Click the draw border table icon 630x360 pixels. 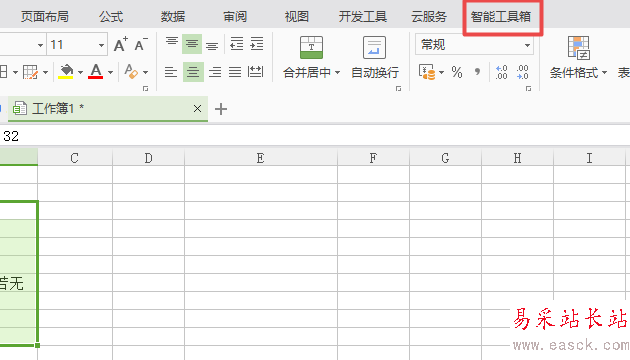(x=31, y=72)
